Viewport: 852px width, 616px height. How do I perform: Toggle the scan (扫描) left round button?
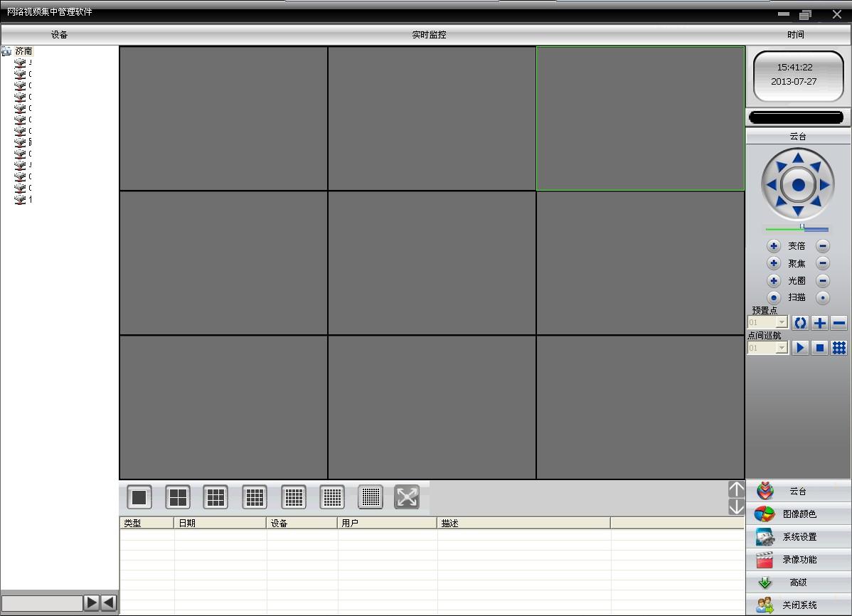pyautogui.click(x=773, y=297)
